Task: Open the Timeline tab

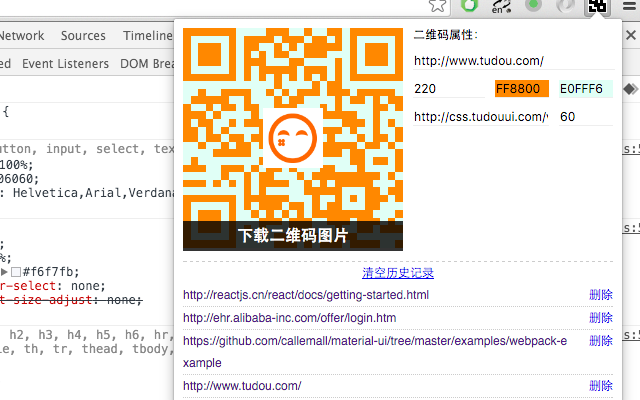Action: click(147, 36)
